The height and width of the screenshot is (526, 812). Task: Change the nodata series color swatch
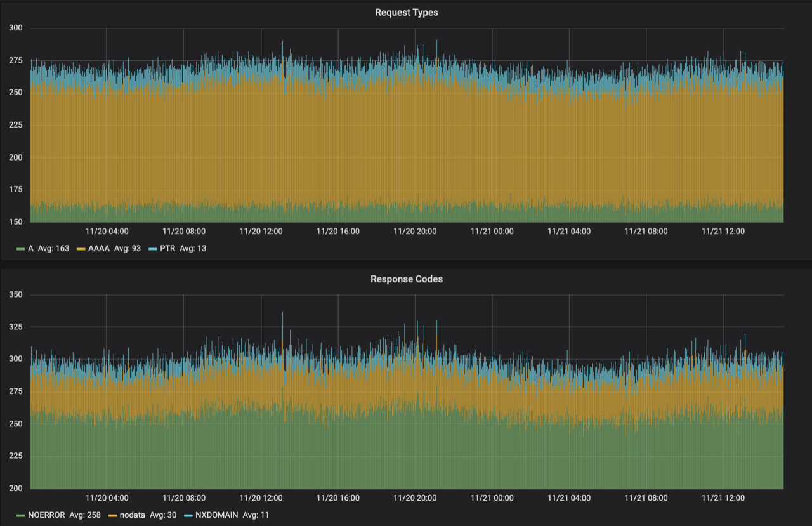pyautogui.click(x=113, y=515)
